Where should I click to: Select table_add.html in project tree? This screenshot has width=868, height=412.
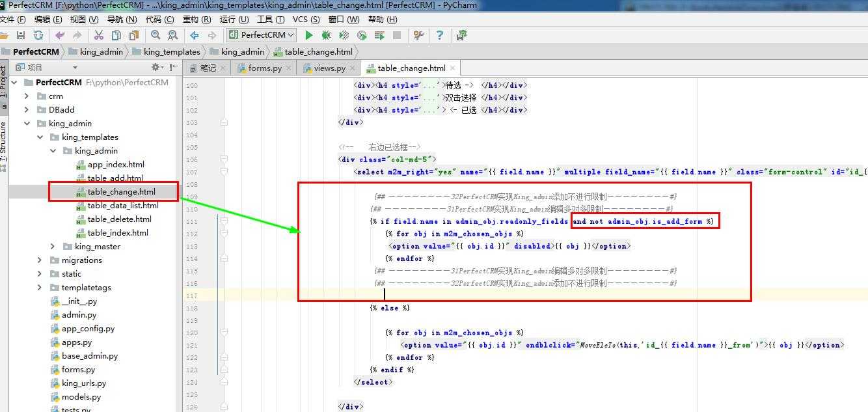pyautogui.click(x=115, y=178)
